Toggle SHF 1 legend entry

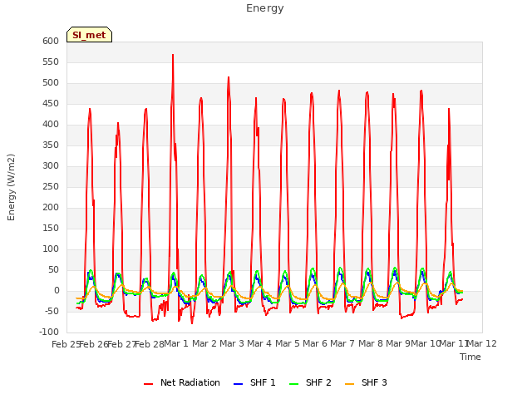click(254, 382)
